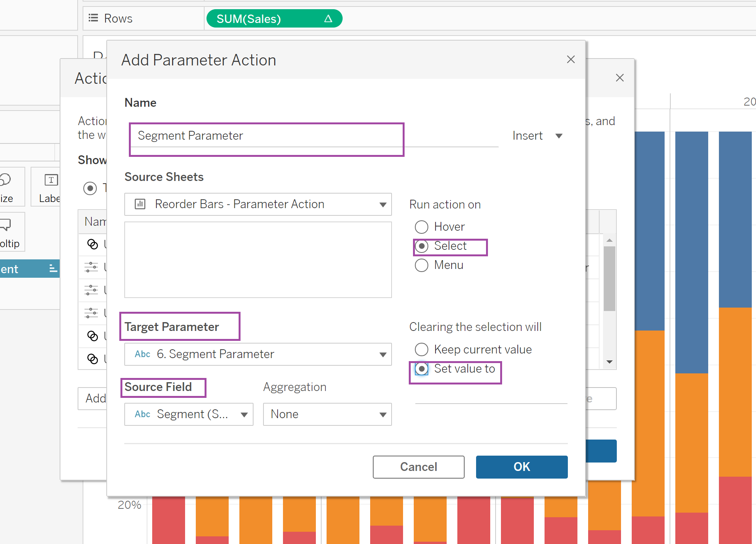Select the Hover radio button
Viewport: 756px width, 544px height.
(x=421, y=227)
